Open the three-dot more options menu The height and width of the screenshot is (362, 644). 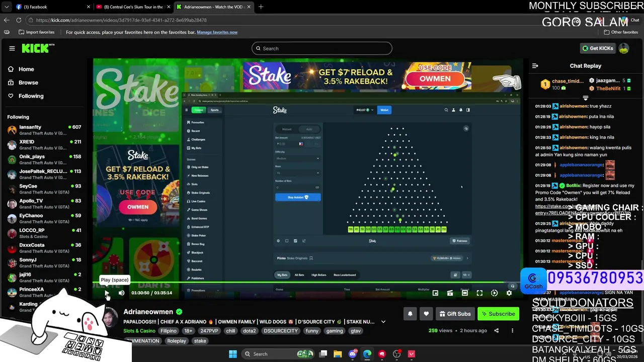[x=512, y=331]
